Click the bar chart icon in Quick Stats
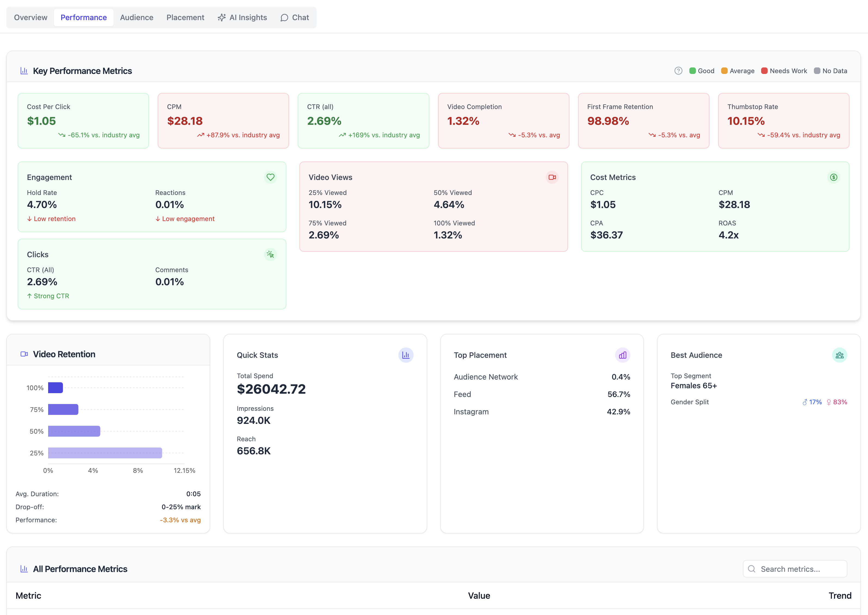Image resolution: width=868 pixels, height=615 pixels. coord(406,355)
